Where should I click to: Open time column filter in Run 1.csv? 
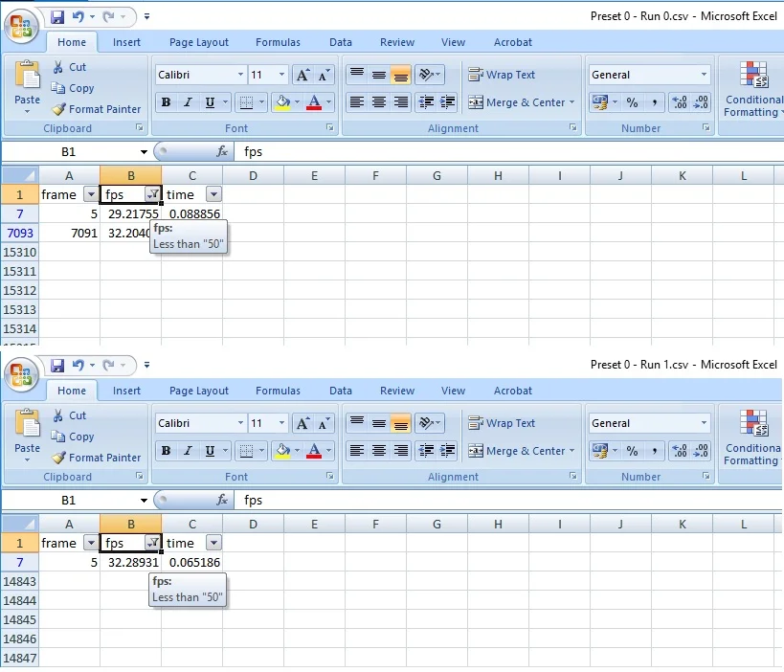[213, 543]
